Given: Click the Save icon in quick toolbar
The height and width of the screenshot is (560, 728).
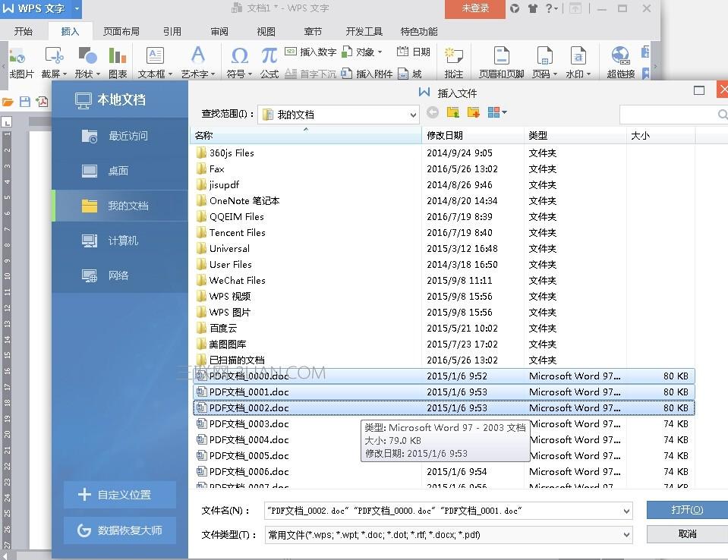Looking at the screenshot, I should pyautogui.click(x=25, y=102).
